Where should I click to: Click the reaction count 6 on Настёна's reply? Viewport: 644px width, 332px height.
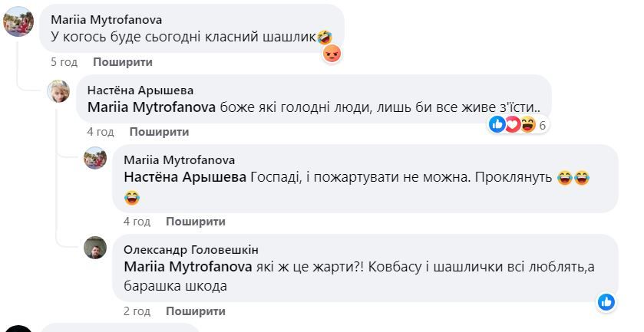point(543,125)
